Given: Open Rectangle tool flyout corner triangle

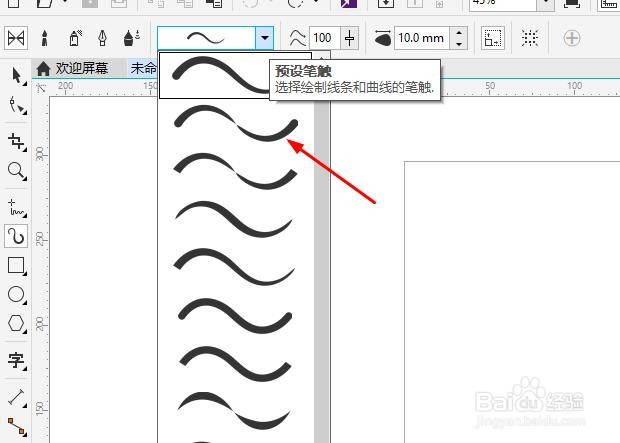Looking at the screenshot, I should tap(25, 274).
